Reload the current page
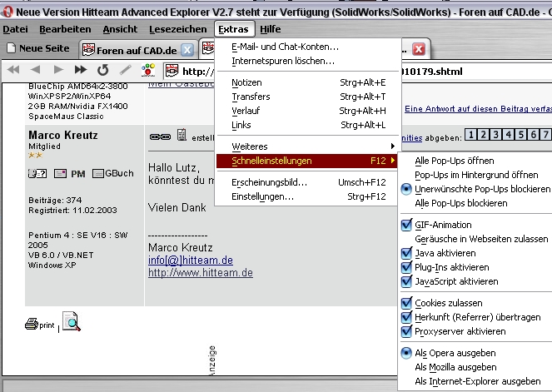Image resolution: width=552 pixels, height=392 pixels. point(102,70)
